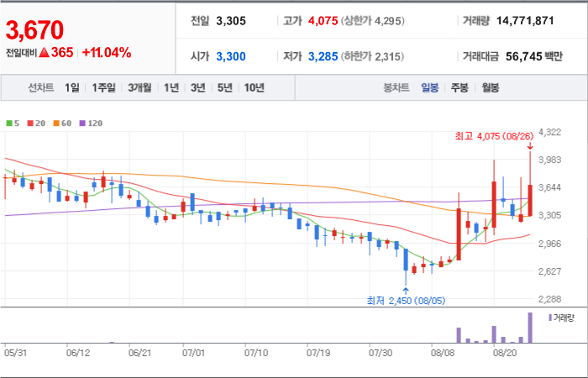Click the 06/12 date axis label
The image size is (588, 378).
click(77, 353)
